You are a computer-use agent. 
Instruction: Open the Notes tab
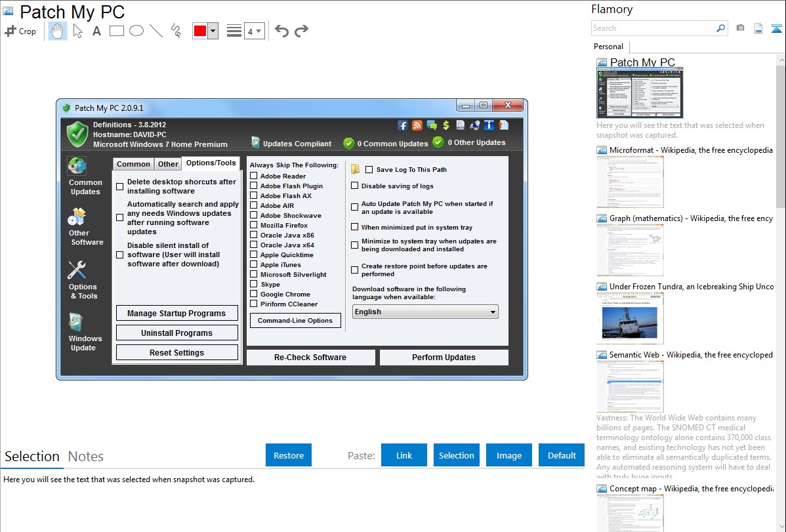(x=86, y=457)
